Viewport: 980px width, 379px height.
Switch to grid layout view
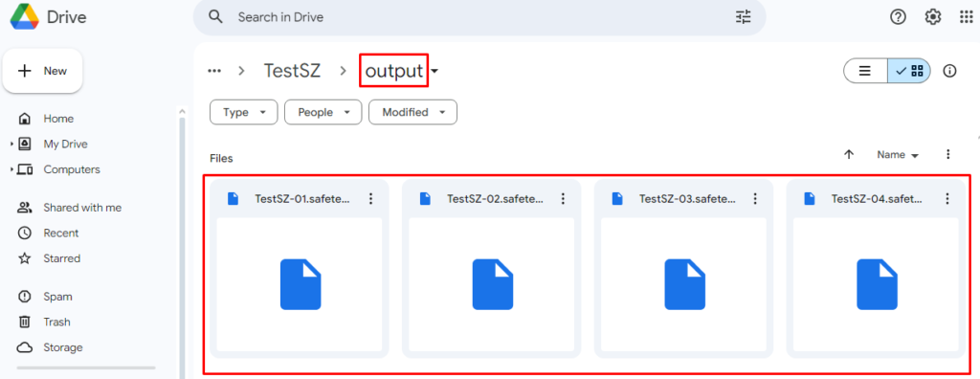point(909,71)
